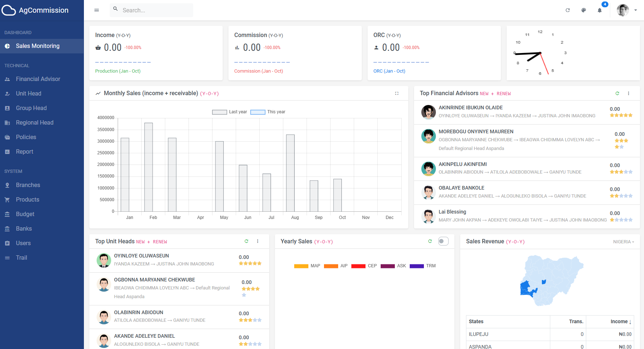
Task: Go to Branches in sidebar
Action: 28,185
